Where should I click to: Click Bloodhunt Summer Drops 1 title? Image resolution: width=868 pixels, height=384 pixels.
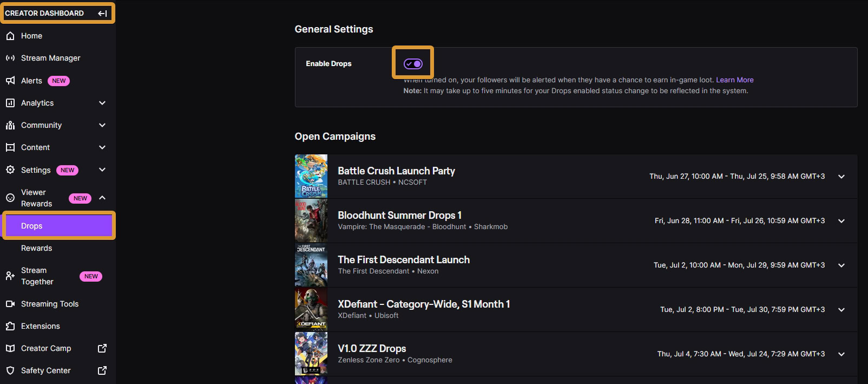pos(399,215)
